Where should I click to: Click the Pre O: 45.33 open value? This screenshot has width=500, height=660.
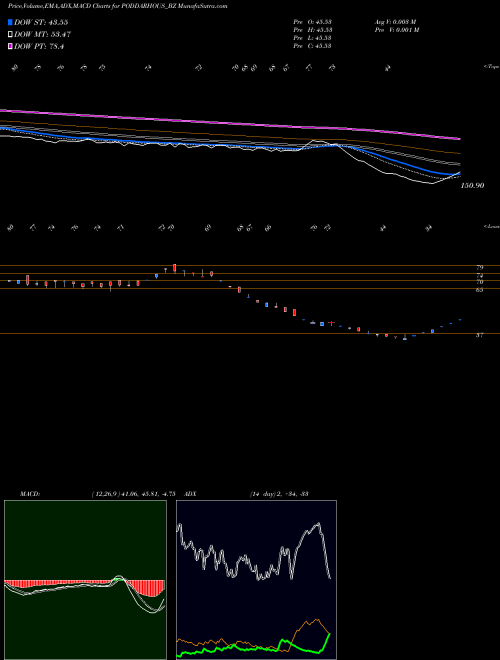pyautogui.click(x=313, y=22)
